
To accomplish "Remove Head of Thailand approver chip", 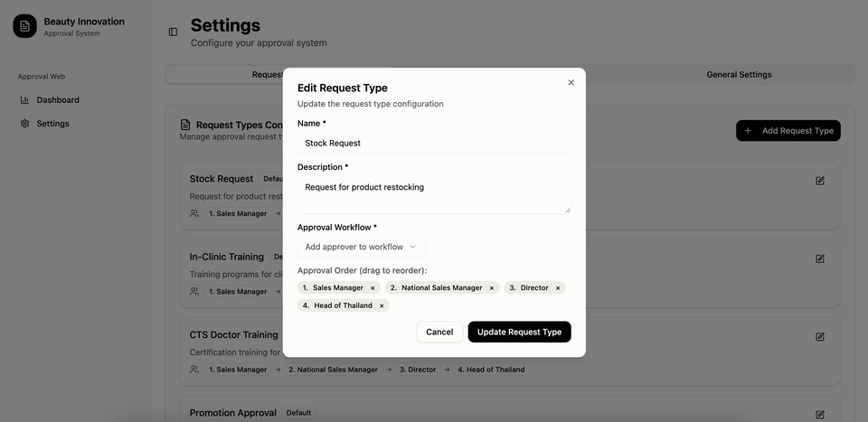I will [x=382, y=306].
